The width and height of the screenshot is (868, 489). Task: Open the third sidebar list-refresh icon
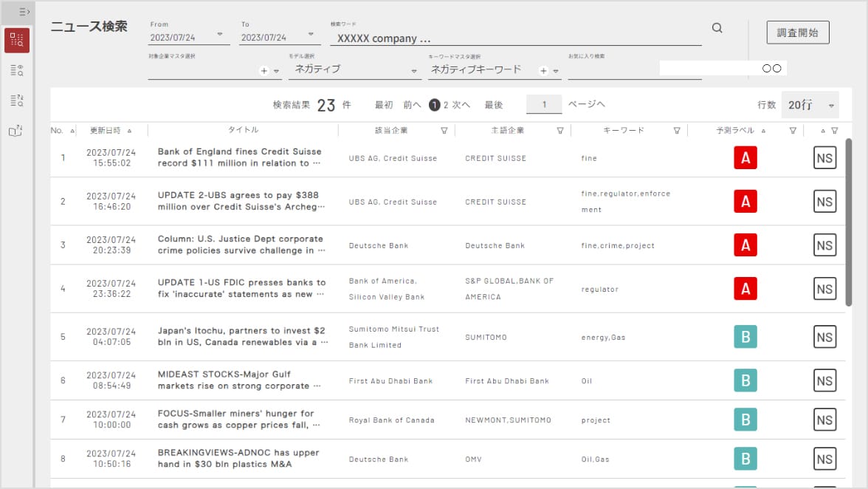coord(16,100)
